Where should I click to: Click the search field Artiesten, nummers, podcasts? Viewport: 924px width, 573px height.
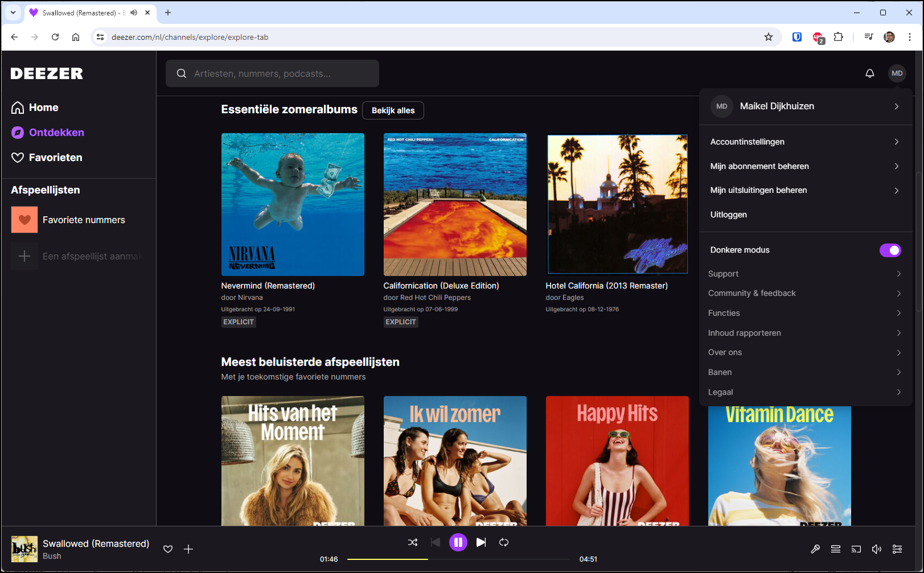pyautogui.click(x=272, y=73)
